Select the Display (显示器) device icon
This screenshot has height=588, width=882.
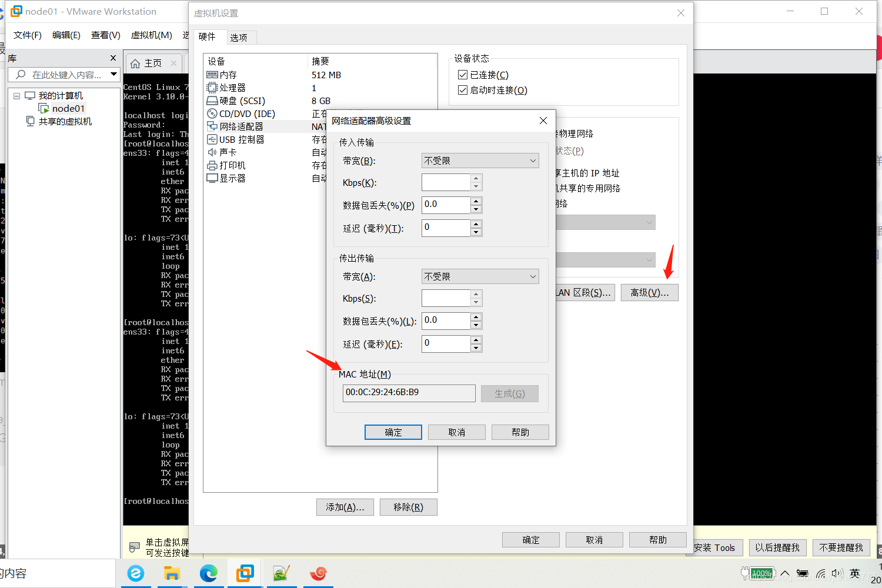pos(212,178)
